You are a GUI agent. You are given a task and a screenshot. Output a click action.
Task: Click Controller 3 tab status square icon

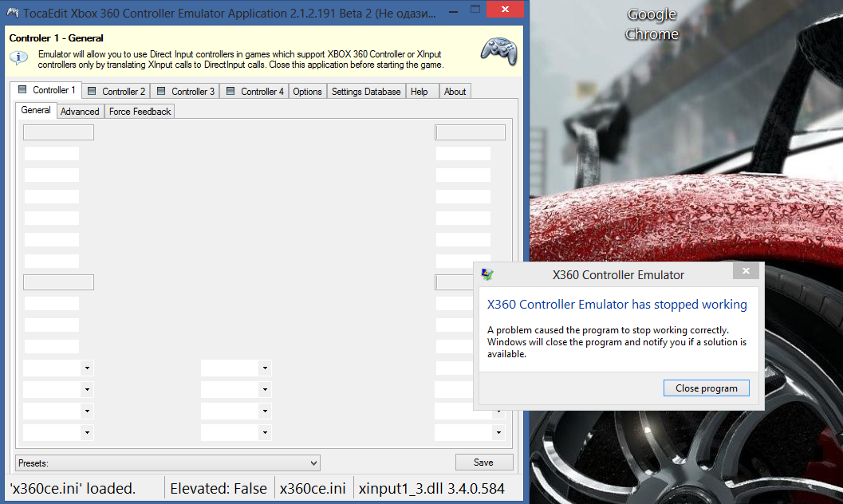tap(161, 91)
